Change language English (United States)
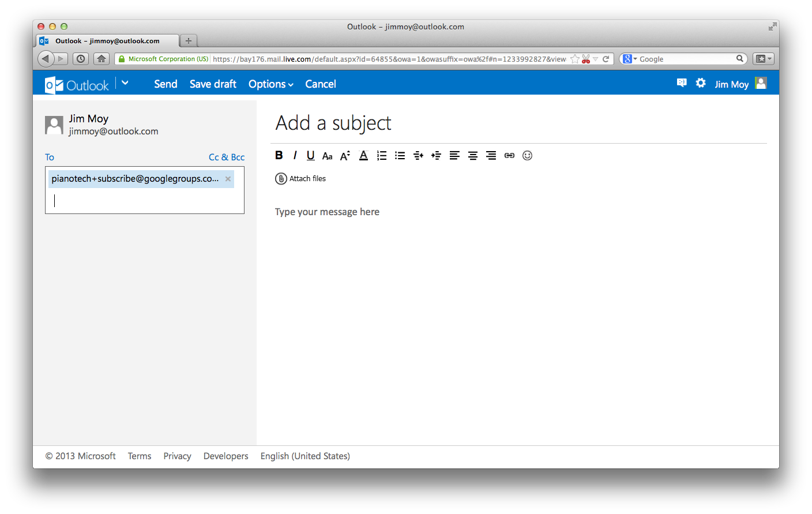This screenshot has width=812, height=514. pos(305,456)
